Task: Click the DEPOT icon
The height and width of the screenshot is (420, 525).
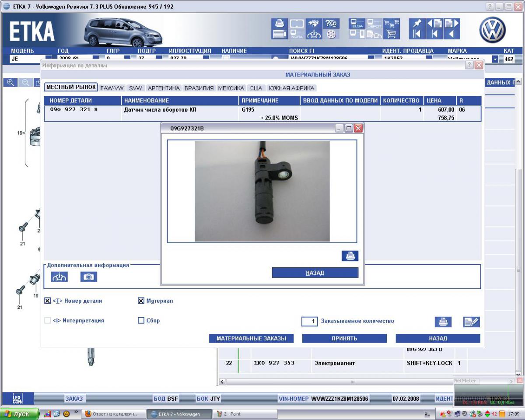Action: (374, 23)
